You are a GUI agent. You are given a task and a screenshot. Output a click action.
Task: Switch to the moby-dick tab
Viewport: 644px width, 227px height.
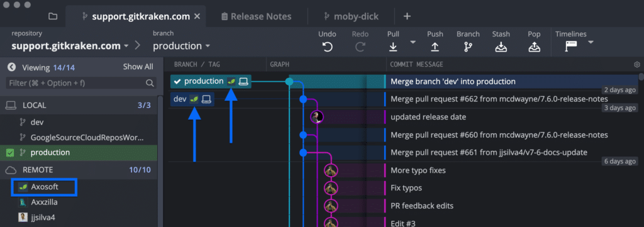coord(351,16)
